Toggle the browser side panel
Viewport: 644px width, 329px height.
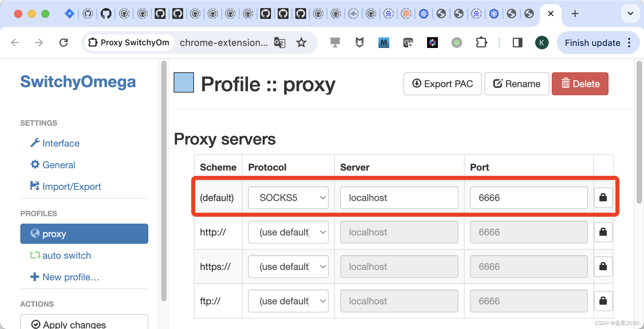pos(518,43)
